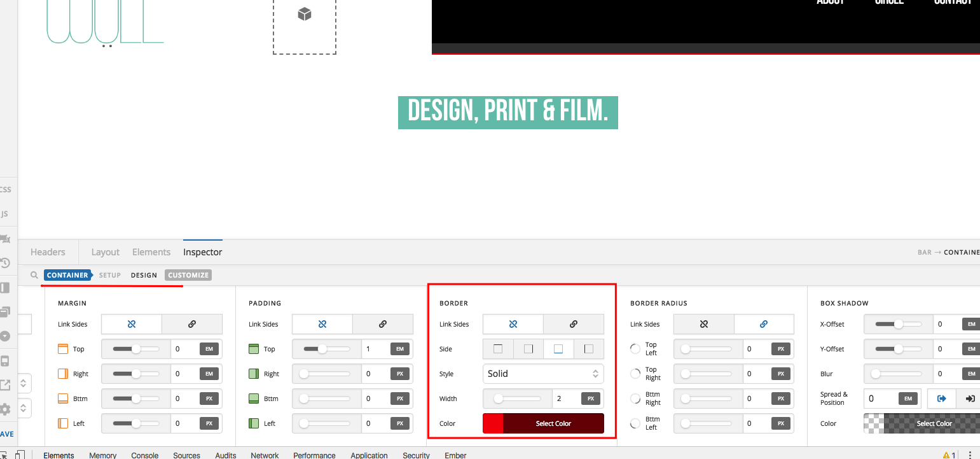Click the Design, Print & Film headline

[x=507, y=112]
